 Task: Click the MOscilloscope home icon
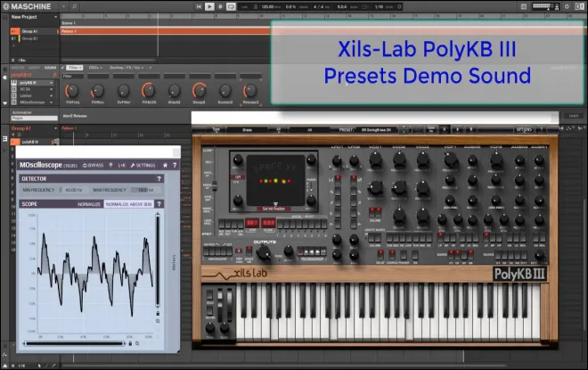point(165,165)
